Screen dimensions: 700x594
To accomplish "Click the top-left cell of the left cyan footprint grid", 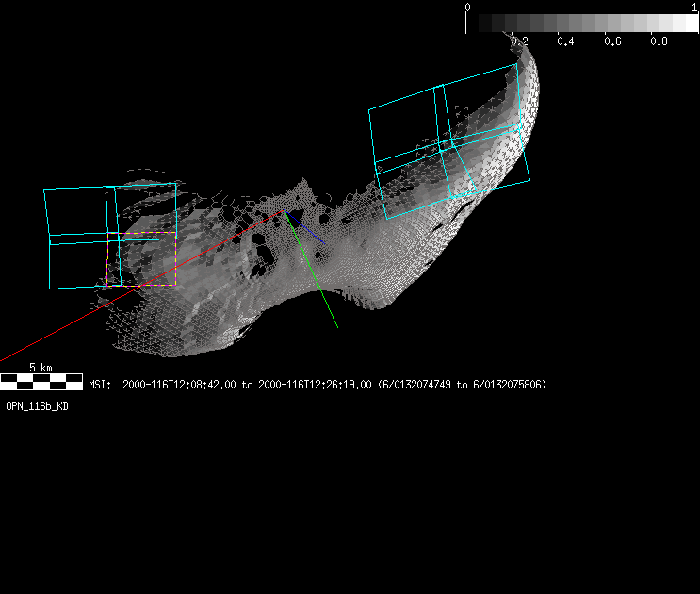I will click(x=77, y=210).
